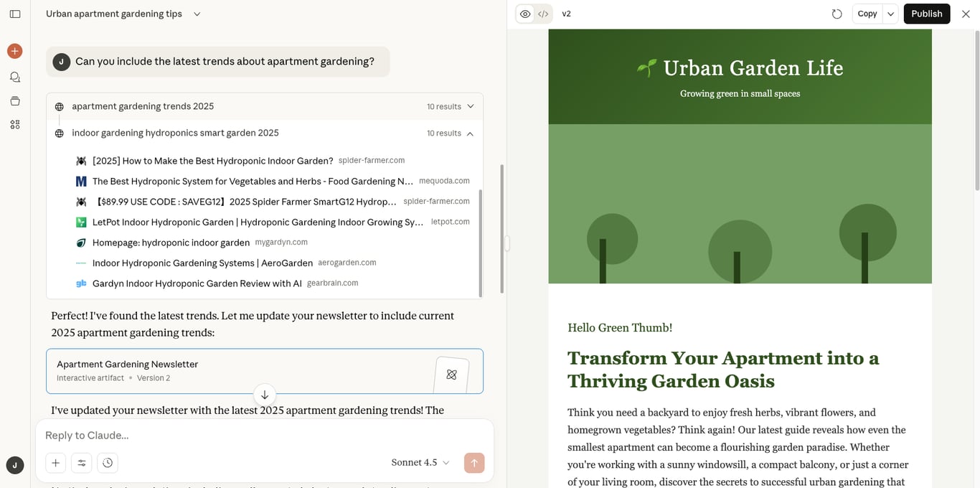The height and width of the screenshot is (488, 980).
Task: Switch artifact to preview with eye toggle
Action: coord(525,13)
